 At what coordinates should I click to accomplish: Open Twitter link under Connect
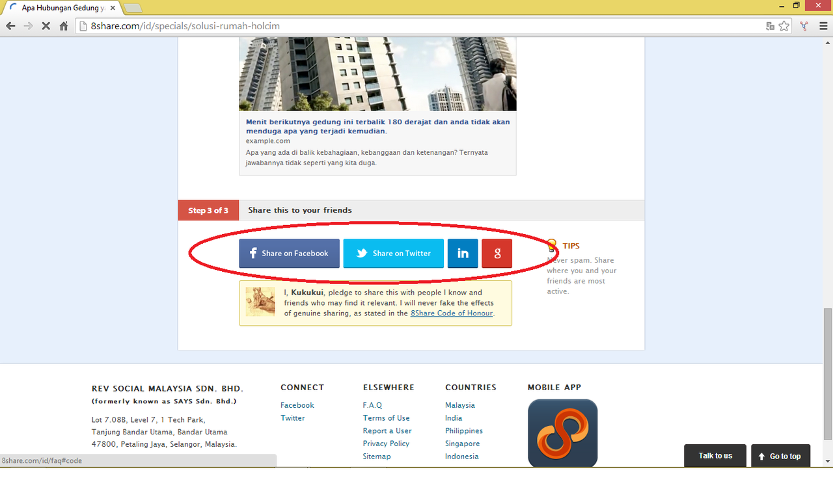click(x=293, y=418)
